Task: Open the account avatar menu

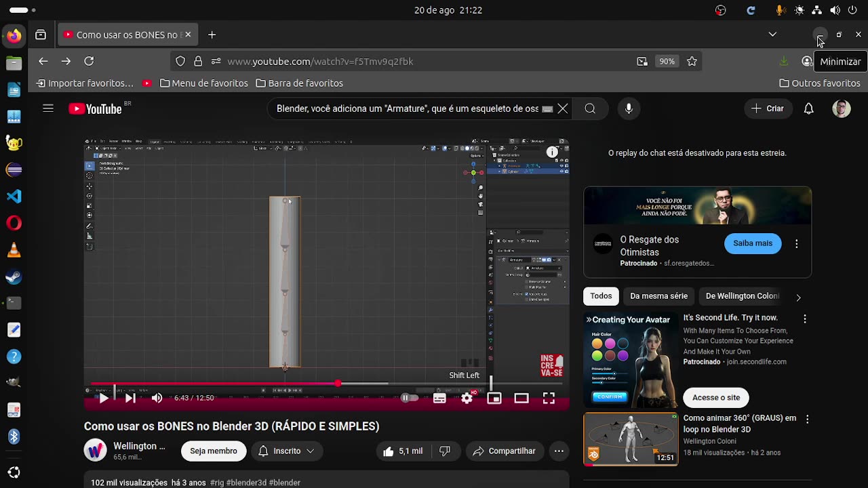Action: coord(842,108)
